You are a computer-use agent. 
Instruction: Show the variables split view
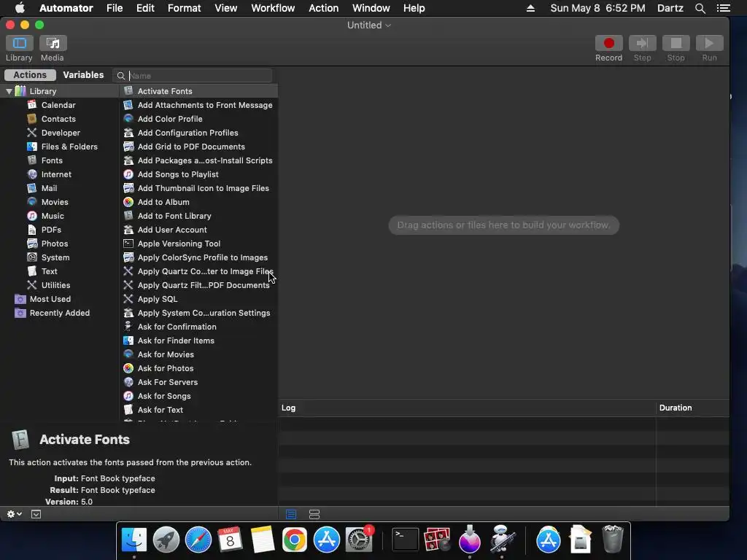click(x=314, y=514)
